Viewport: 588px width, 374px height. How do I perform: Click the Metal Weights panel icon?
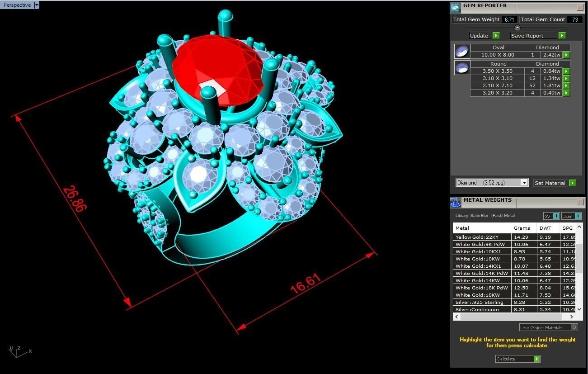pos(455,202)
